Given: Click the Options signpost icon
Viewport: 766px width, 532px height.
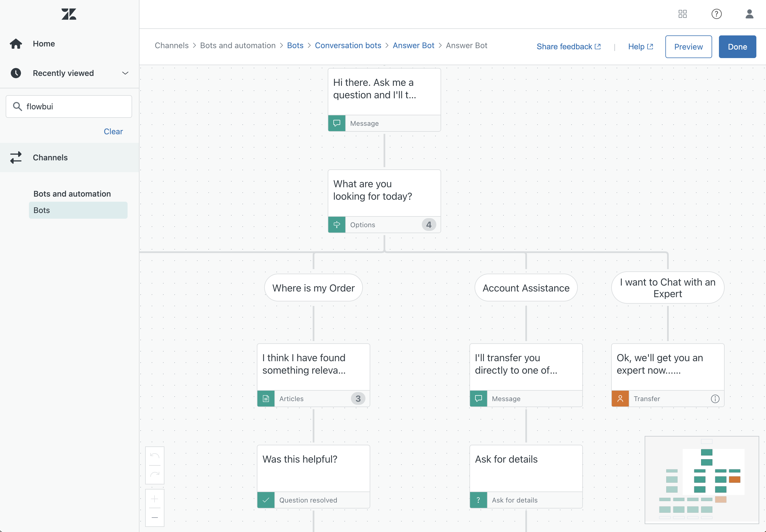Looking at the screenshot, I should (x=337, y=225).
